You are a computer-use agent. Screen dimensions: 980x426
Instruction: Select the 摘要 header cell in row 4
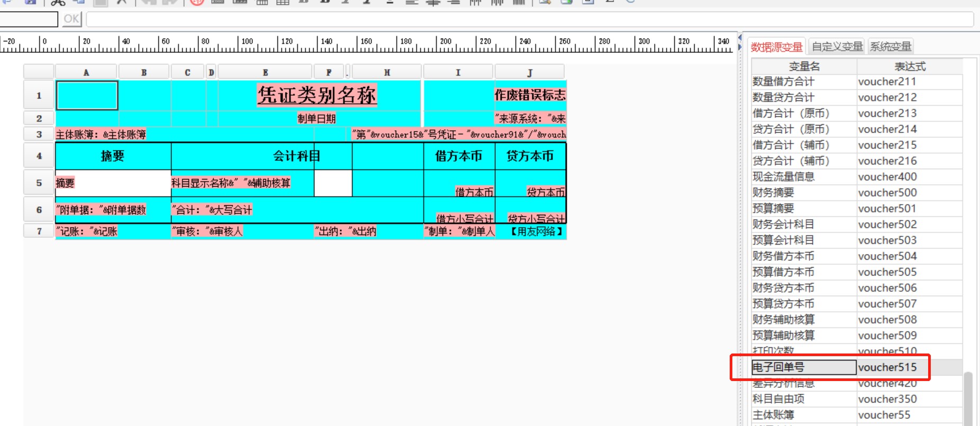pyautogui.click(x=113, y=156)
